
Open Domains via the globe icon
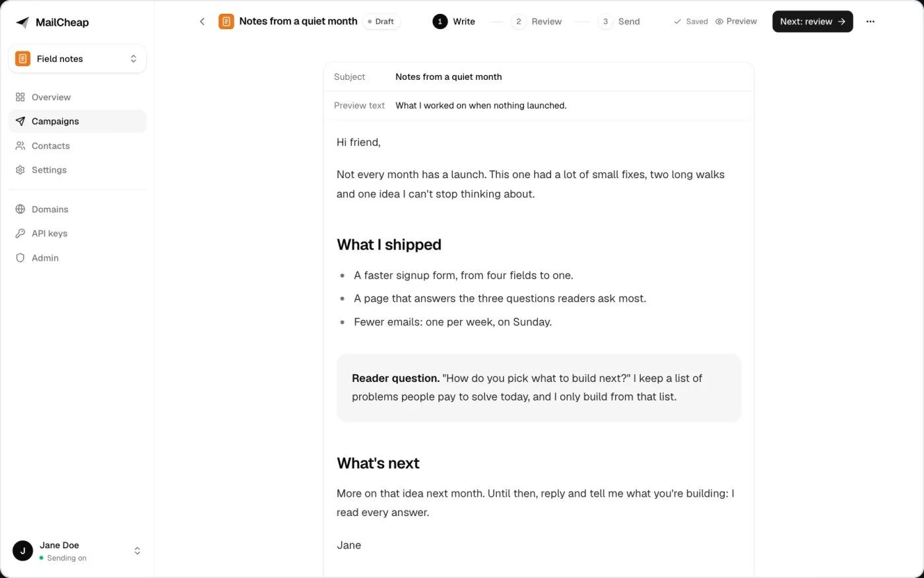pos(20,209)
